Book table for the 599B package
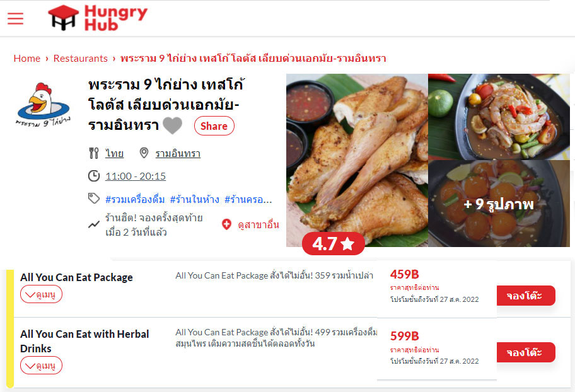575x392 pixels. [526, 352]
